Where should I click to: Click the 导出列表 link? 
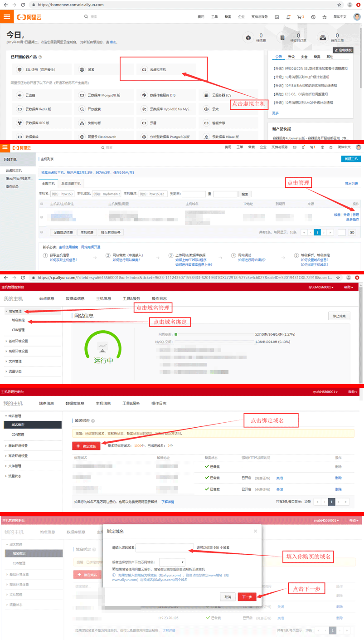pos(351,183)
